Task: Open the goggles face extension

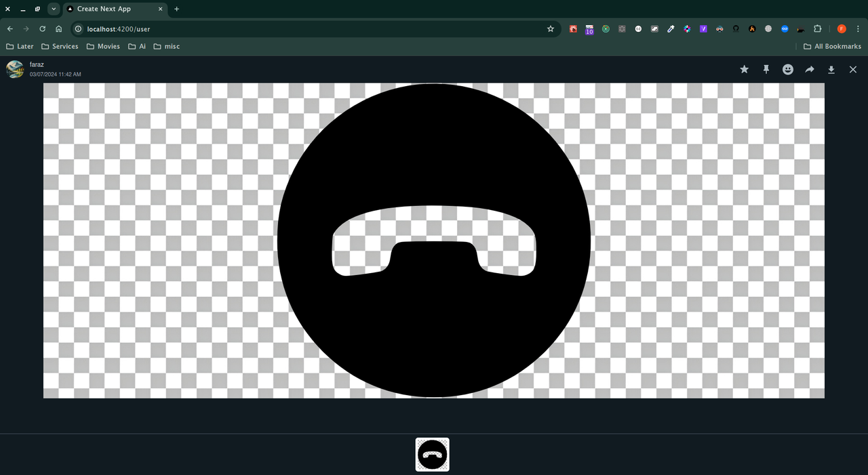Action: (719, 29)
